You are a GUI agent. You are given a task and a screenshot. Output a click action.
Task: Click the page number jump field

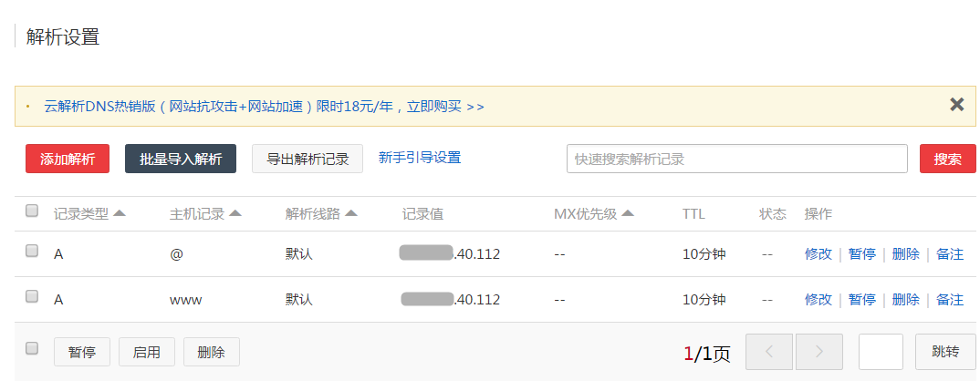pos(881,352)
